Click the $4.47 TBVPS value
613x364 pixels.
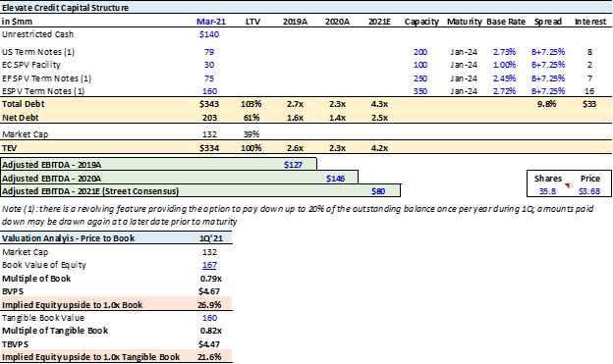pos(209,344)
